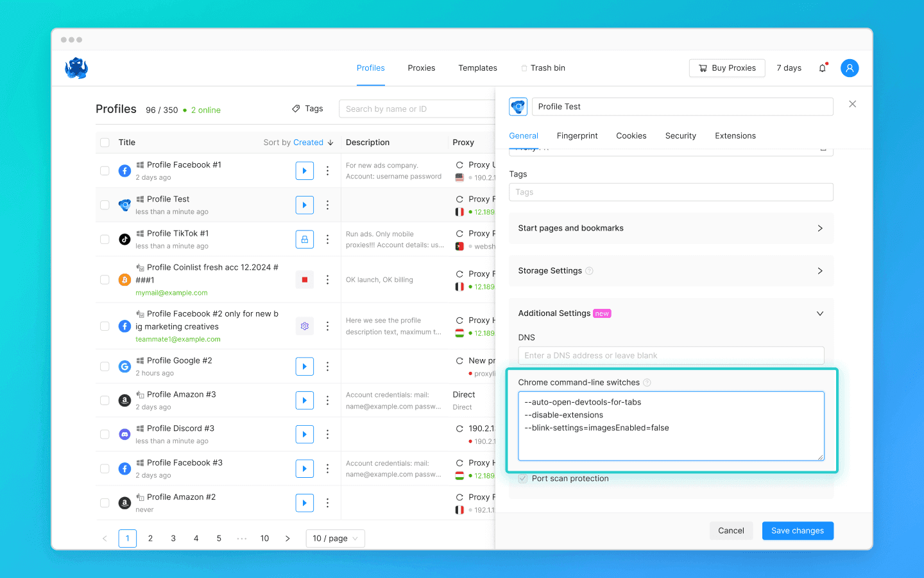Focus the Search by name or ID field

point(417,109)
